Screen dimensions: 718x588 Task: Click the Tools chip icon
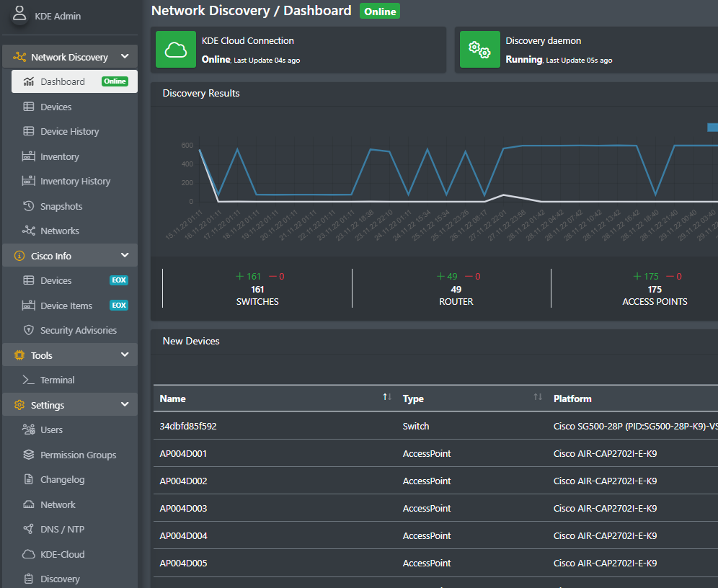[x=19, y=355]
